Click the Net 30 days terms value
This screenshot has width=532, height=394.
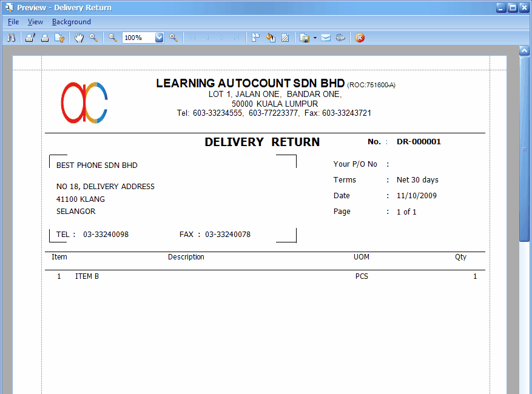417,179
